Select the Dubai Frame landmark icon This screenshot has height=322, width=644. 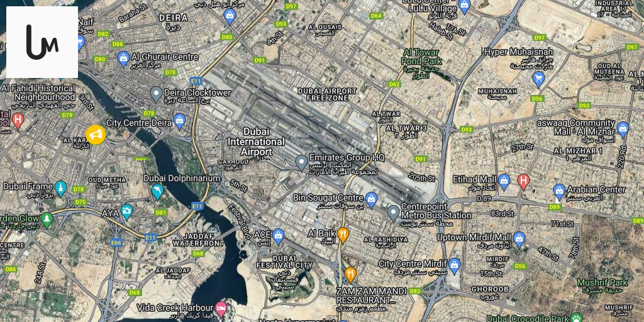click(61, 189)
